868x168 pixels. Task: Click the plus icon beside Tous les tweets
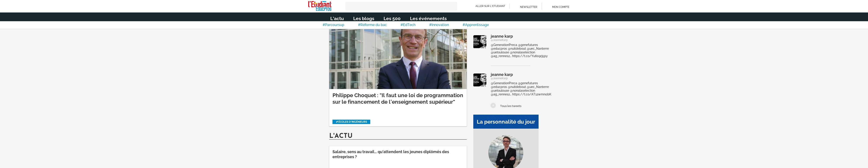[493, 106]
